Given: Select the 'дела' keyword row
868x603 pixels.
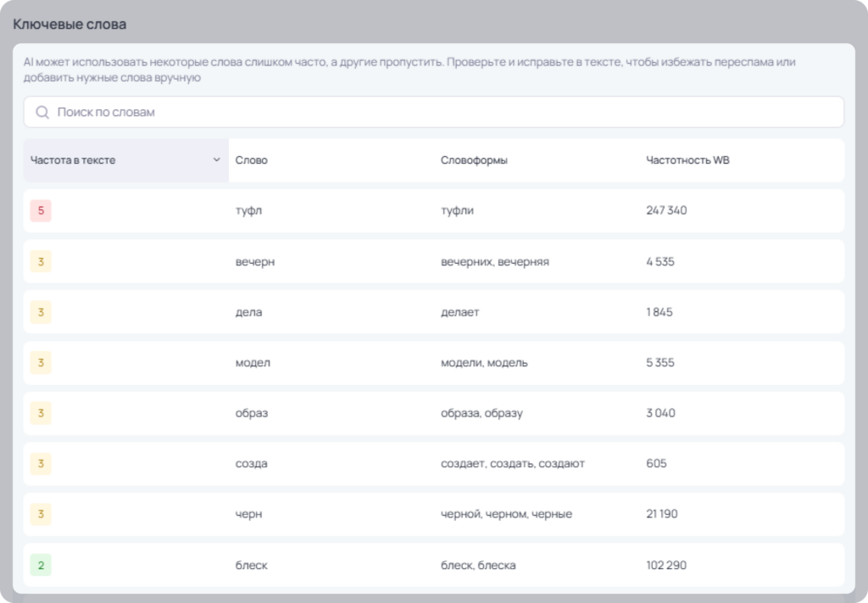Looking at the screenshot, I should point(433,312).
